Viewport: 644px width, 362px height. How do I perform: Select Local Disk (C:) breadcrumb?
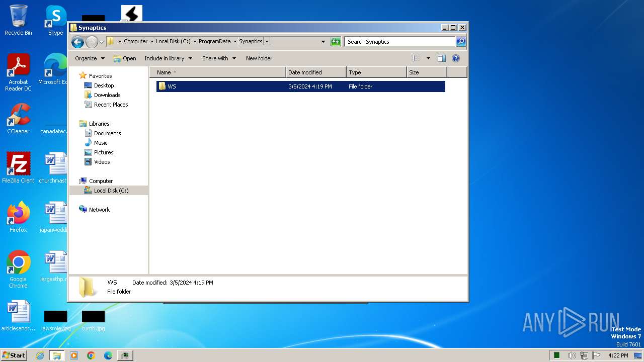click(x=173, y=42)
